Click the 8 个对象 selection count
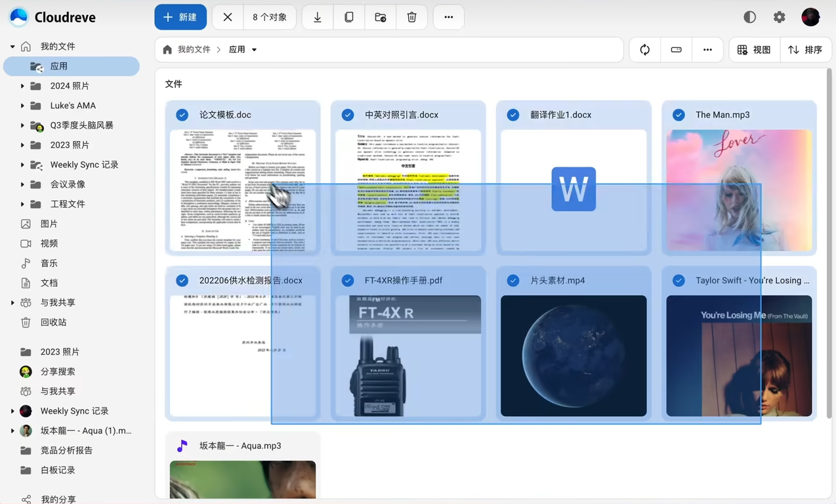The image size is (836, 504). tap(270, 17)
